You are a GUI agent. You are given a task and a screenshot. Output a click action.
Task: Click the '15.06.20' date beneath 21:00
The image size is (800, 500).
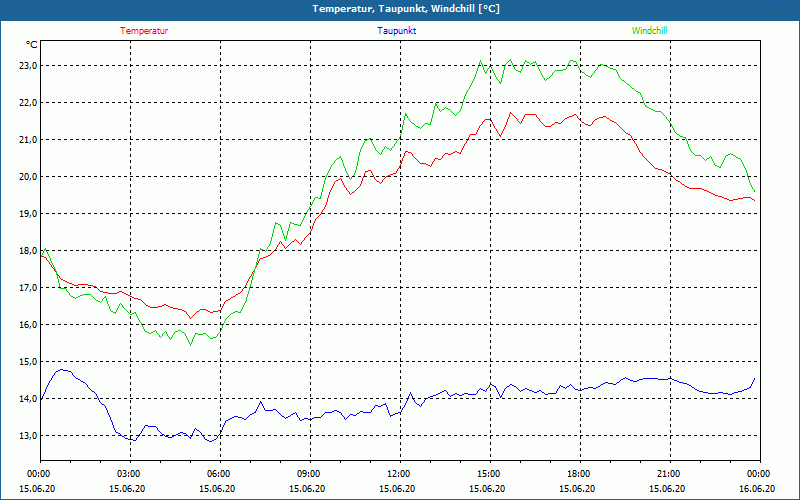click(x=667, y=489)
